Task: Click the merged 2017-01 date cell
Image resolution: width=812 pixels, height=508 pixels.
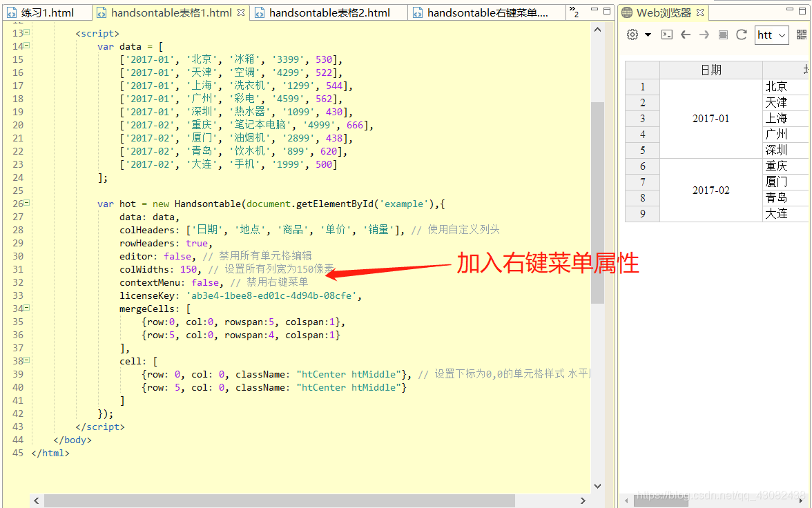Action: point(711,119)
